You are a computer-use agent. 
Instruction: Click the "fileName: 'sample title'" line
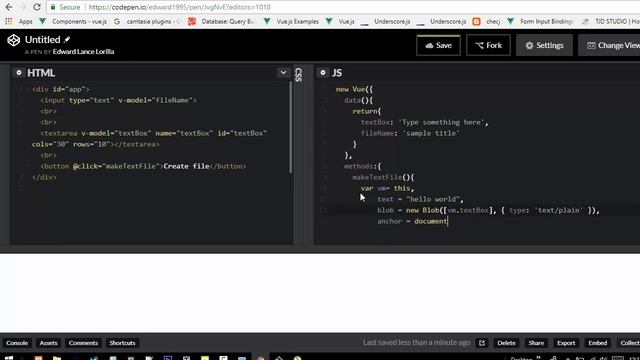coord(410,133)
